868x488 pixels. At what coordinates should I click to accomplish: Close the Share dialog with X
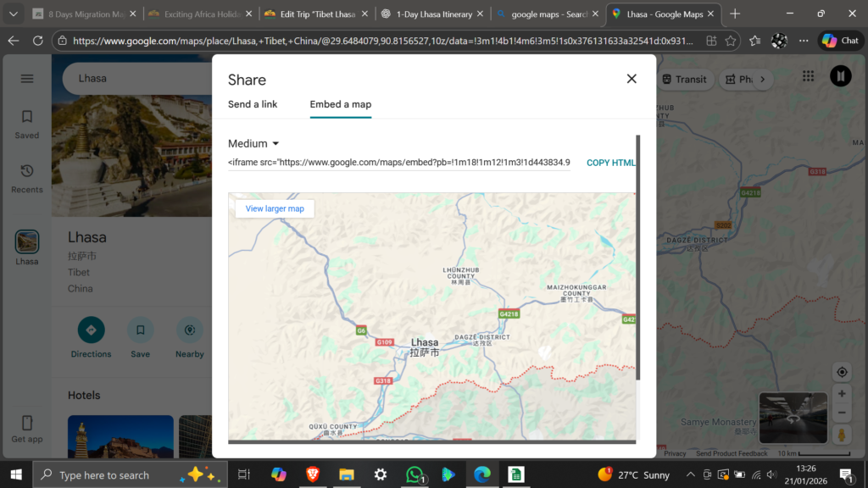632,79
